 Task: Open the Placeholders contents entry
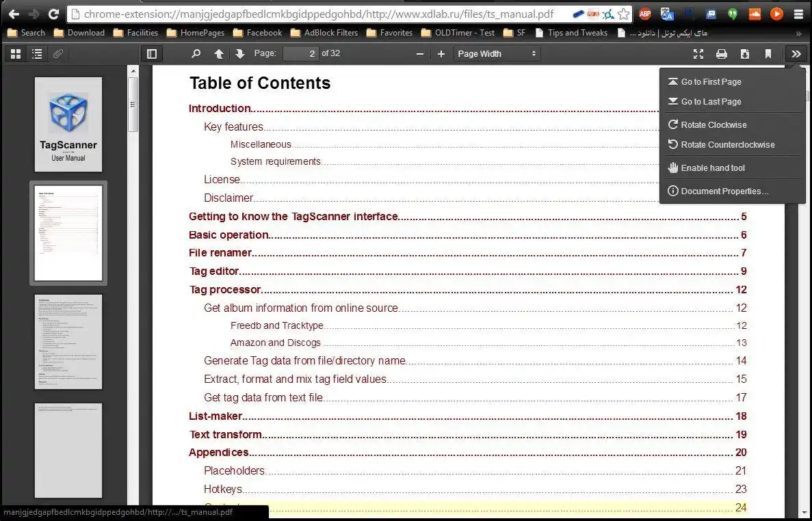click(234, 471)
